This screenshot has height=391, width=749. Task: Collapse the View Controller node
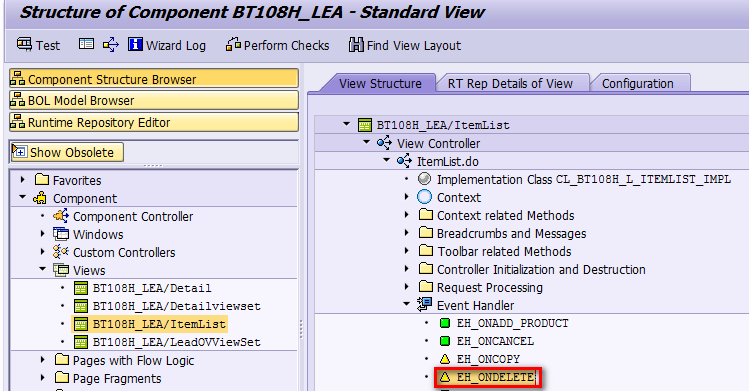[x=366, y=142]
